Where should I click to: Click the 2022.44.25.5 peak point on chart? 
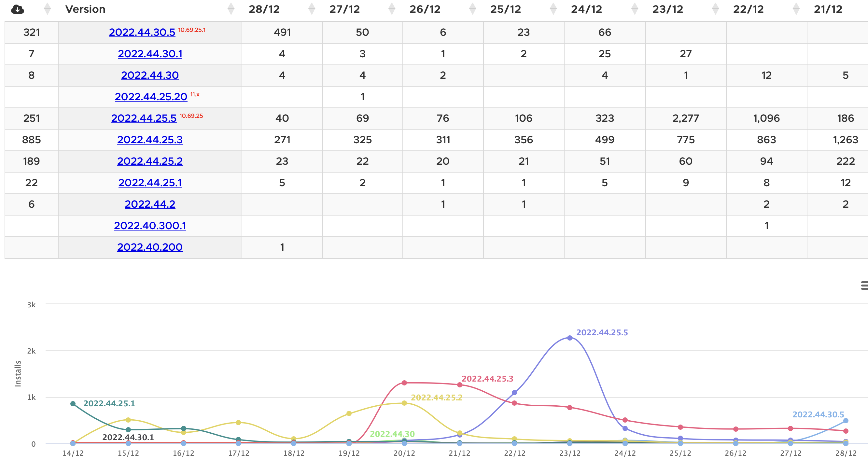tap(569, 338)
